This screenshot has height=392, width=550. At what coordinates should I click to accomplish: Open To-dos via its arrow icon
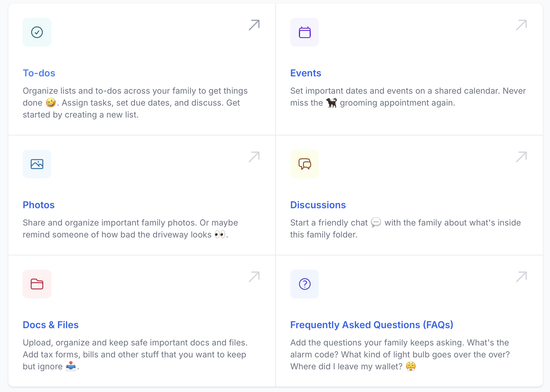pyautogui.click(x=254, y=25)
